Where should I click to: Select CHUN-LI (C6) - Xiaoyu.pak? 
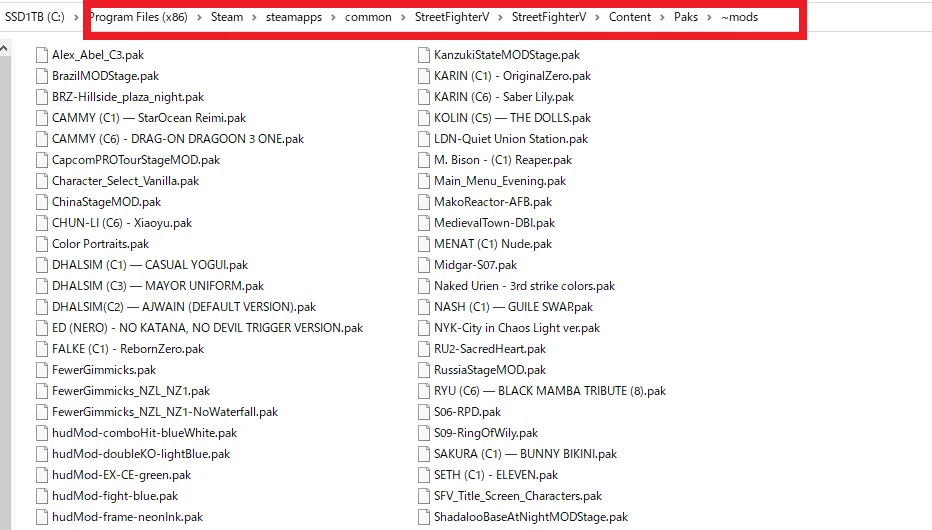click(114, 223)
